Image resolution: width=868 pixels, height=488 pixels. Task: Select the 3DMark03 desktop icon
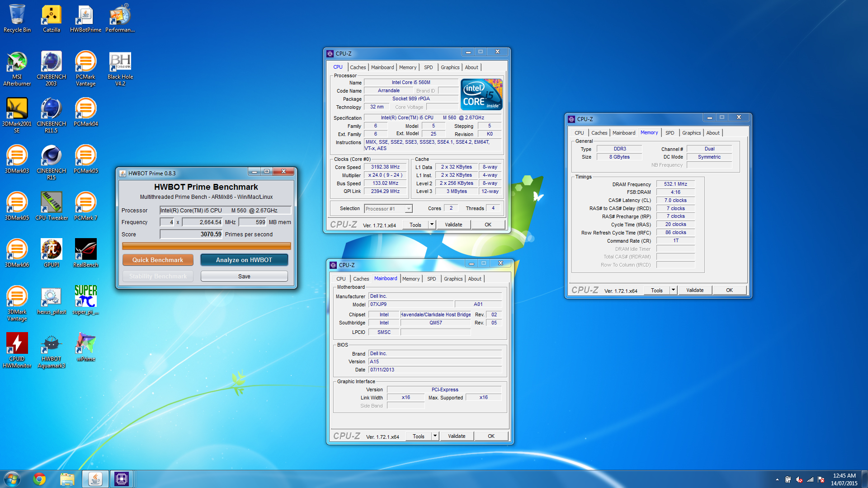click(17, 159)
